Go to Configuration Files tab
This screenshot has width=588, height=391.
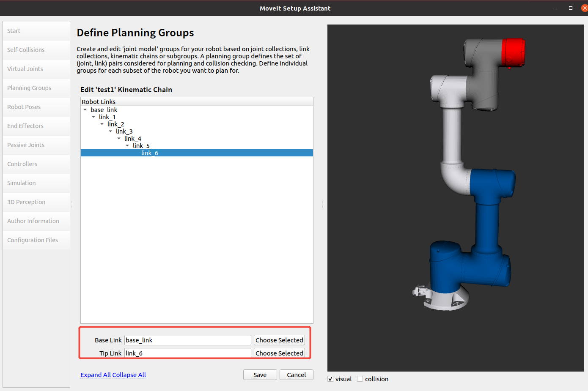pyautogui.click(x=36, y=240)
